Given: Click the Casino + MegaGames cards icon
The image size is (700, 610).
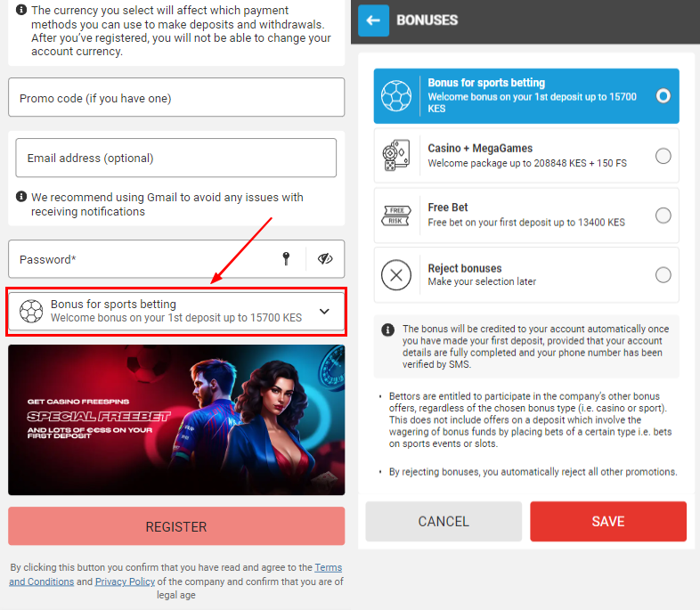Looking at the screenshot, I should click(395, 155).
